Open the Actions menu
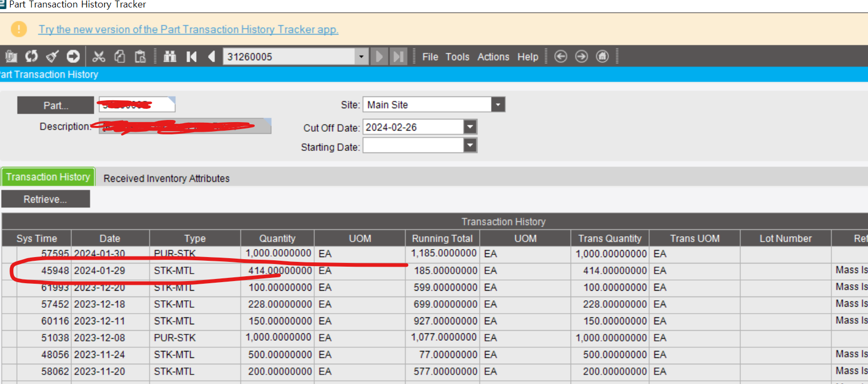This screenshot has height=384, width=868. click(x=493, y=57)
